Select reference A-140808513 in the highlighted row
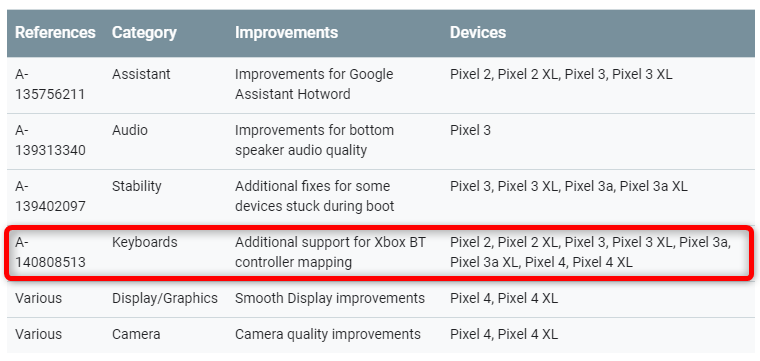Screen dimensions: 760x361 (50, 252)
